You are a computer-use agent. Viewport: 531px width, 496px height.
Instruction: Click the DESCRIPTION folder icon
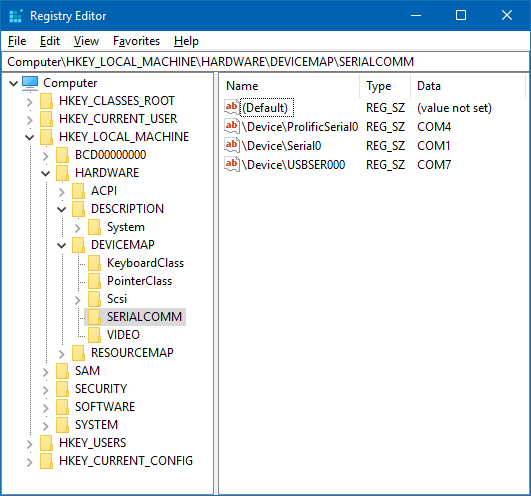click(x=78, y=209)
